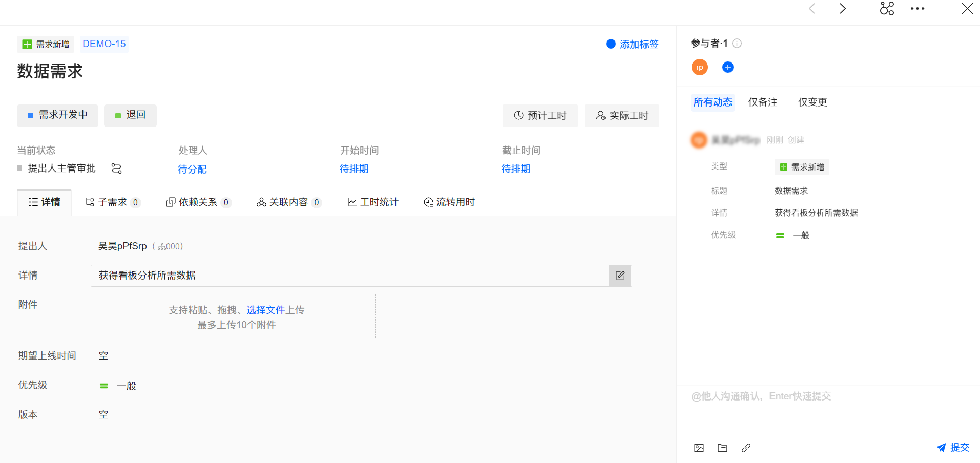Open the 预计工时 estimated hours

(540, 115)
